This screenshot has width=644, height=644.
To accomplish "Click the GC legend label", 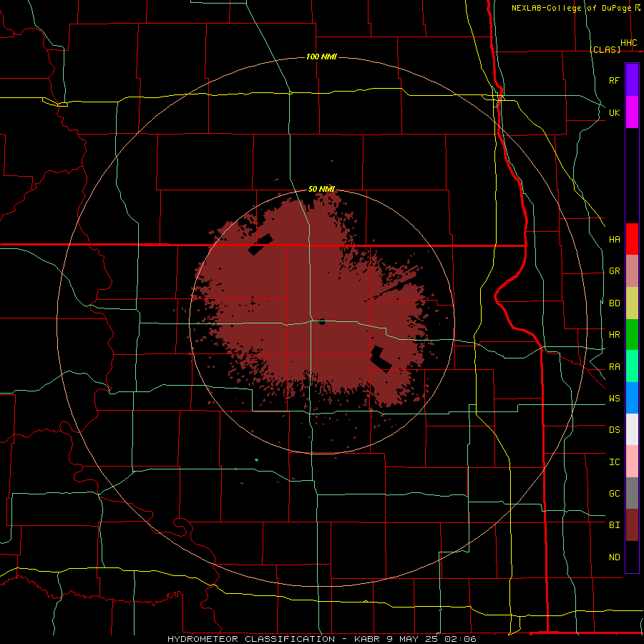I will [615, 494].
